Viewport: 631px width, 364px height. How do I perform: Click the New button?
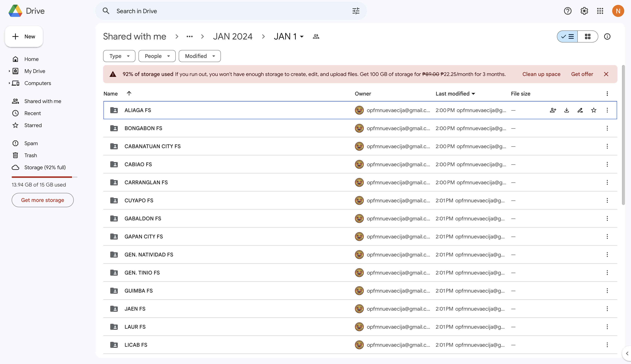[24, 36]
